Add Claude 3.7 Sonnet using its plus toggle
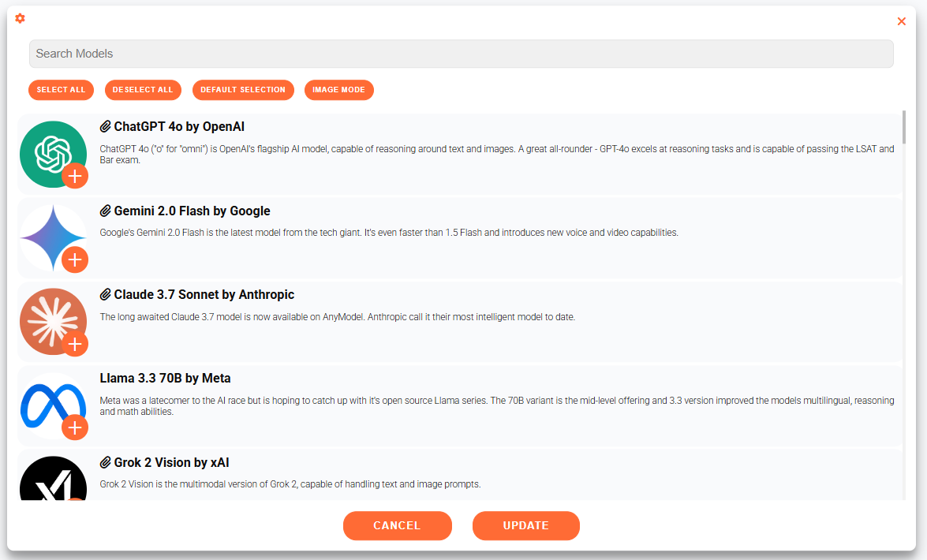The height and width of the screenshot is (560, 927). (x=75, y=344)
